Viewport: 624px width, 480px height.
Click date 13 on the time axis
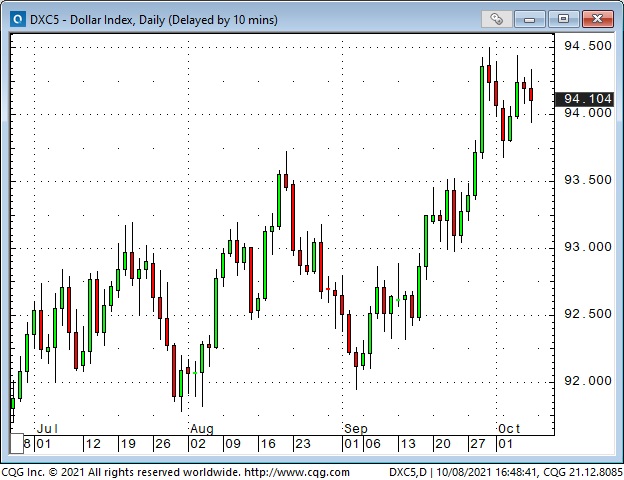pos(408,443)
